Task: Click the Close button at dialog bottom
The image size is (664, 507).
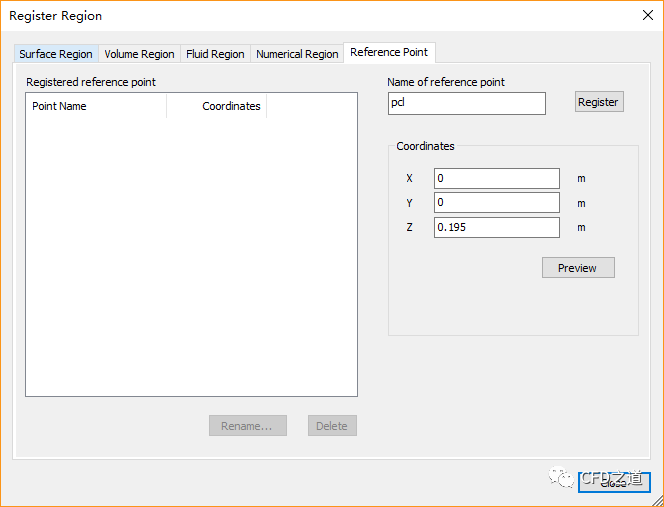Action: (613, 482)
